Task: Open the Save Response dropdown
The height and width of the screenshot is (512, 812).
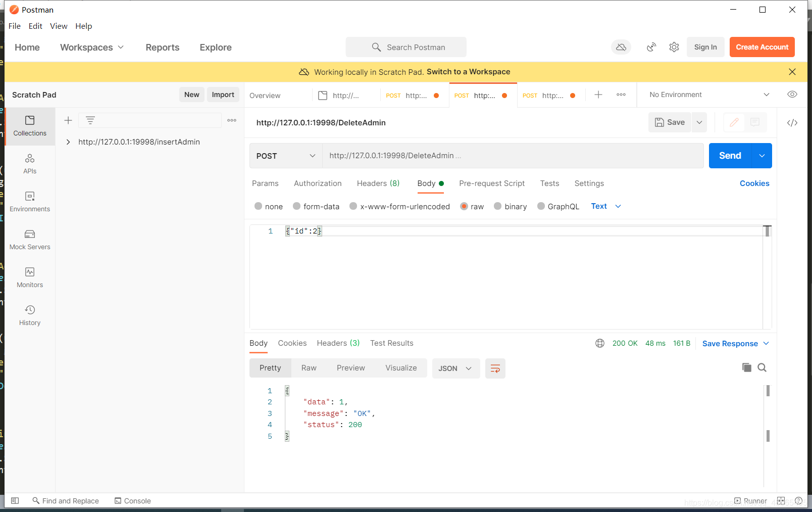Action: [736, 344]
